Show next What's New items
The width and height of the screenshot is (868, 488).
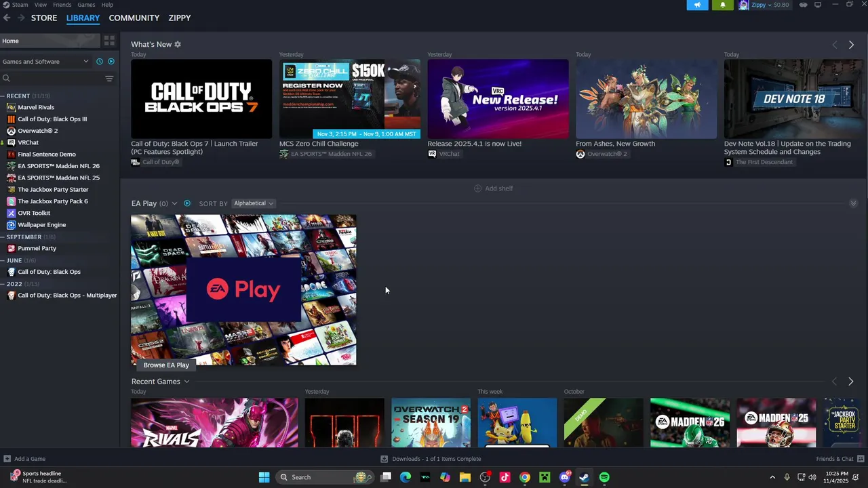[x=851, y=45]
